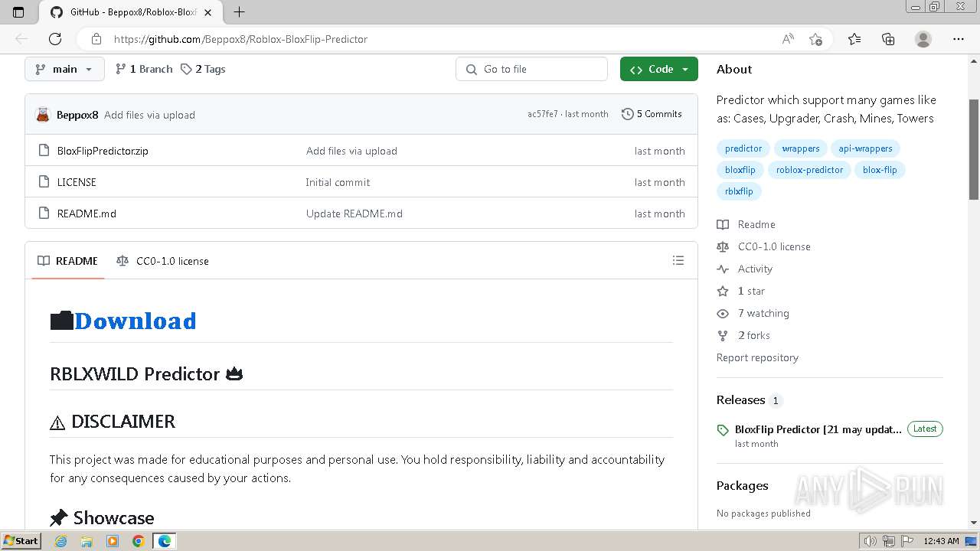Viewport: 980px width, 551px height.
Task: Open the 1 Branch link
Action: 144,69
